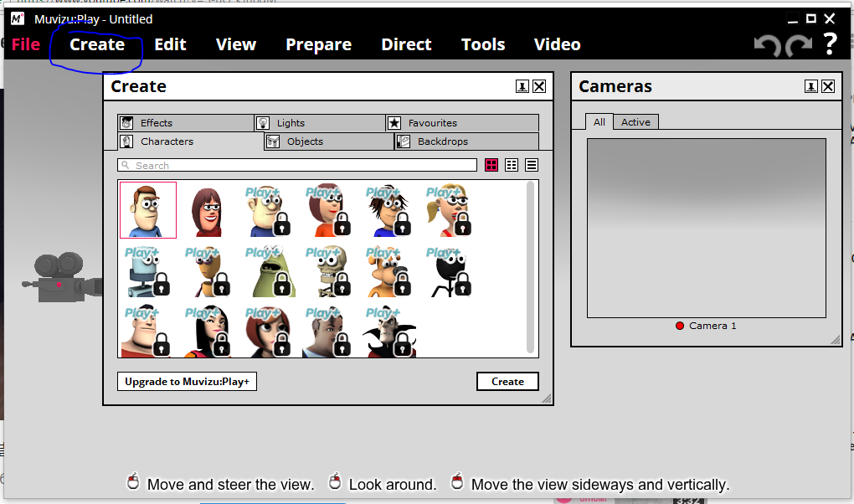Select locked robot character
The height and width of the screenshot is (504, 854).
pos(147,271)
